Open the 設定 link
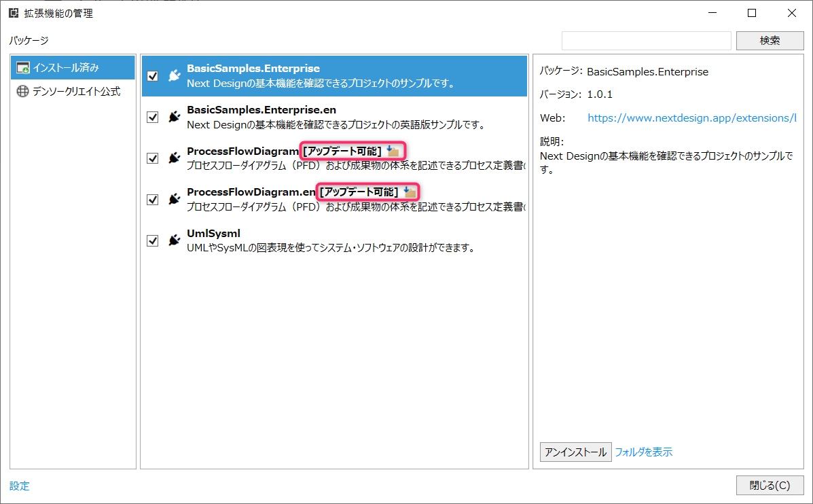This screenshot has height=504, width=813. [x=19, y=486]
